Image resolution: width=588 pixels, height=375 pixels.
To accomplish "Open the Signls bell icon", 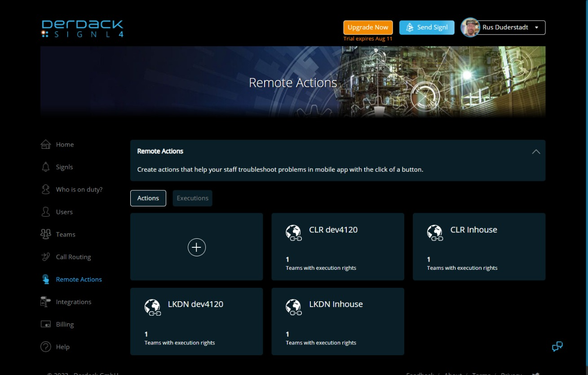I will click(45, 167).
